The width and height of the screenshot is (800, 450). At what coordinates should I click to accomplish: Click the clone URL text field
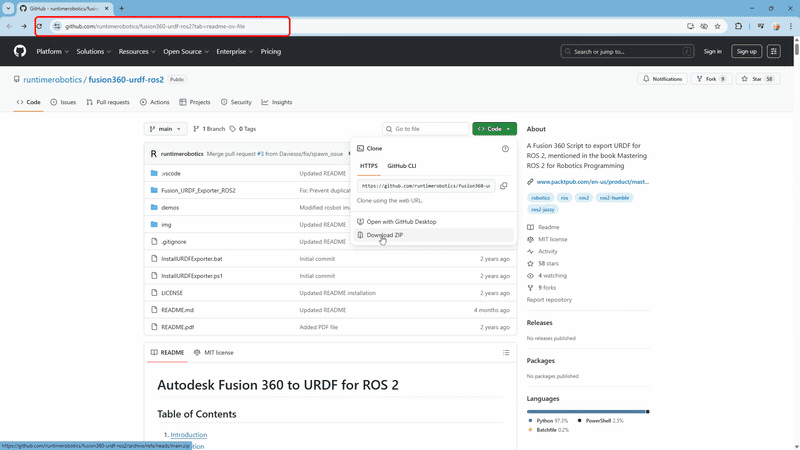point(426,186)
